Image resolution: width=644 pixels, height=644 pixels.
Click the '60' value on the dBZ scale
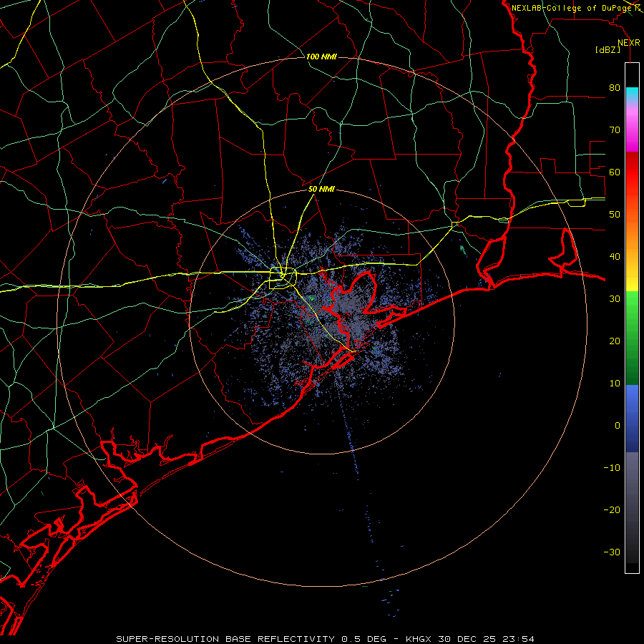[x=615, y=172]
